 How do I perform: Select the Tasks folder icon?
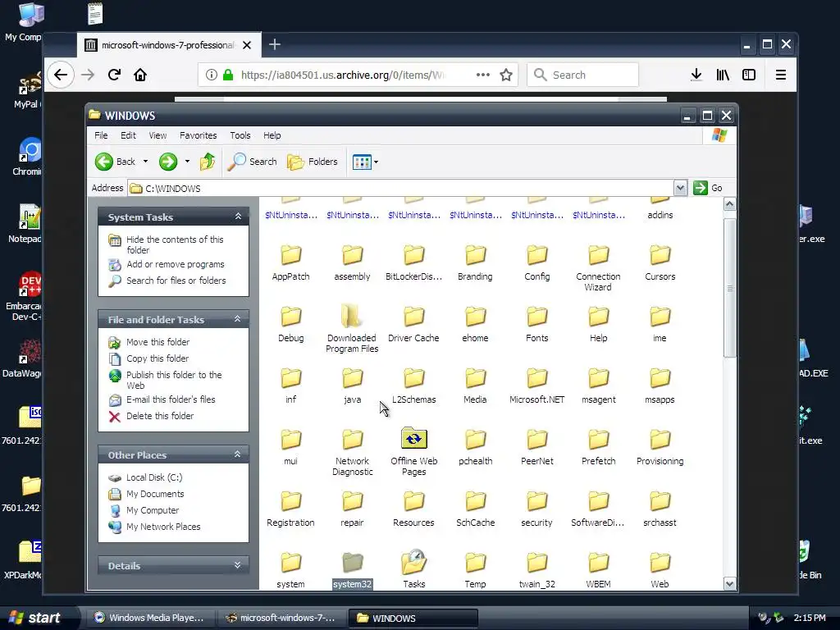tap(413, 562)
